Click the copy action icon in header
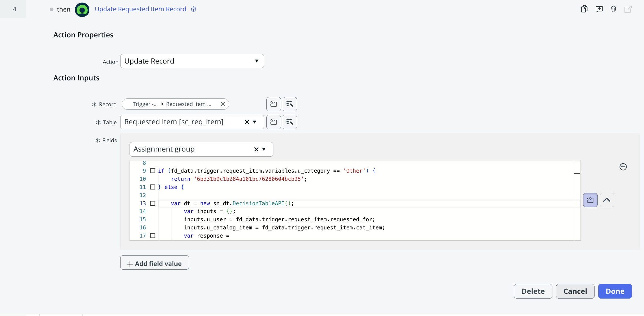 tap(584, 9)
